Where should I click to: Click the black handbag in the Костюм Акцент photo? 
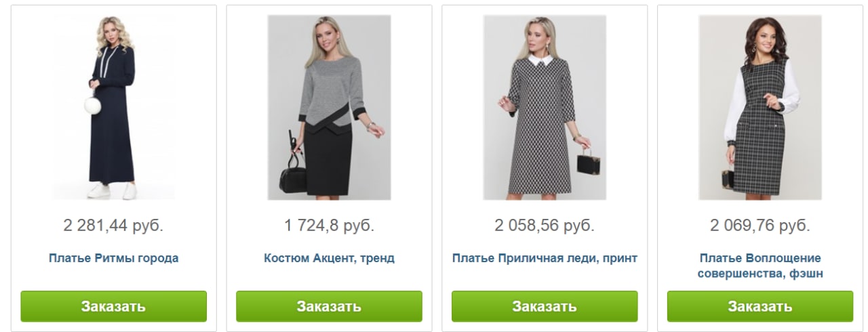294,179
